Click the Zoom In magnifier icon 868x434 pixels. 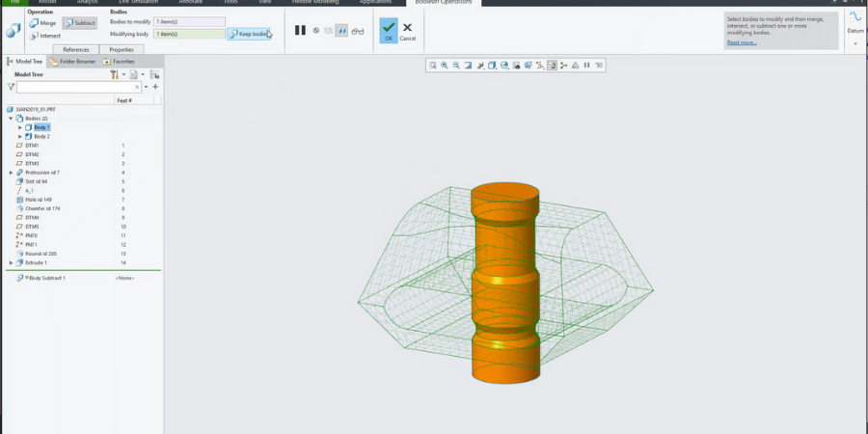[445, 66]
